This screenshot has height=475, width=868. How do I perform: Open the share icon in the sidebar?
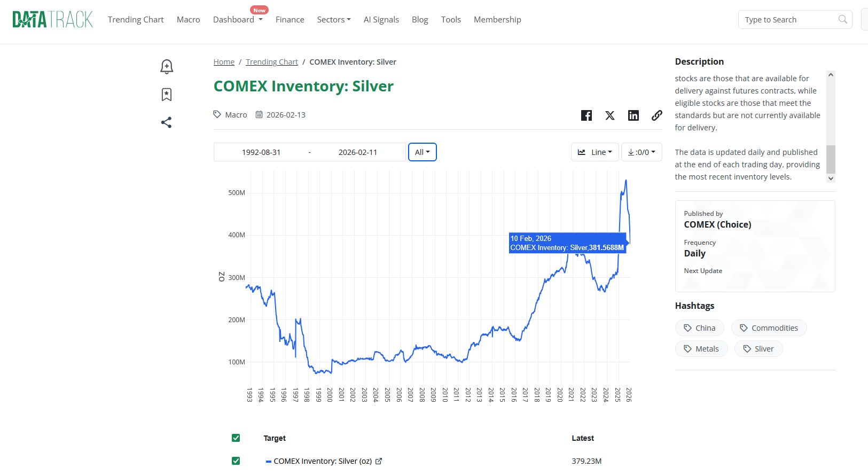167,122
